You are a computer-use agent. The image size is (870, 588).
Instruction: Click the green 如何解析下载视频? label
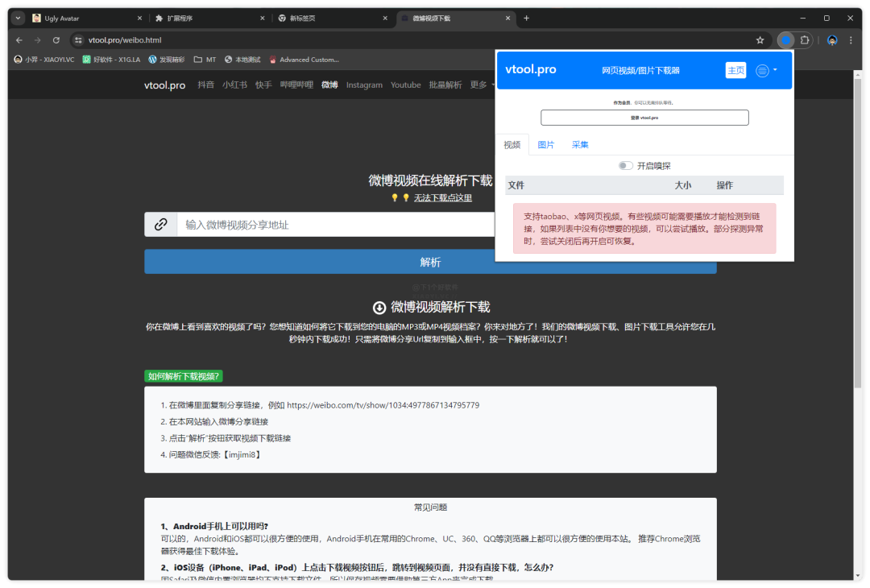tap(184, 376)
